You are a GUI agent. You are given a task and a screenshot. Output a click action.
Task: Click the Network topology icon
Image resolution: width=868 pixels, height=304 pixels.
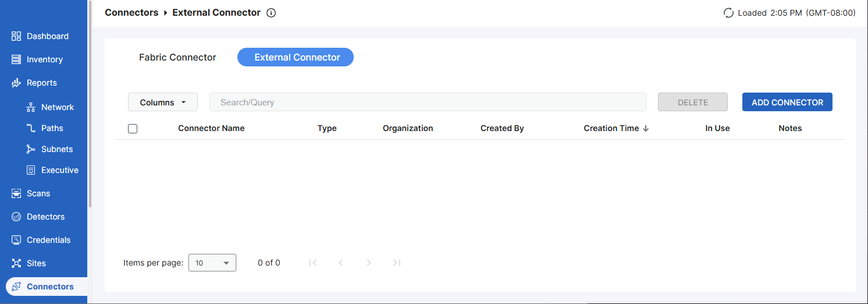click(31, 107)
